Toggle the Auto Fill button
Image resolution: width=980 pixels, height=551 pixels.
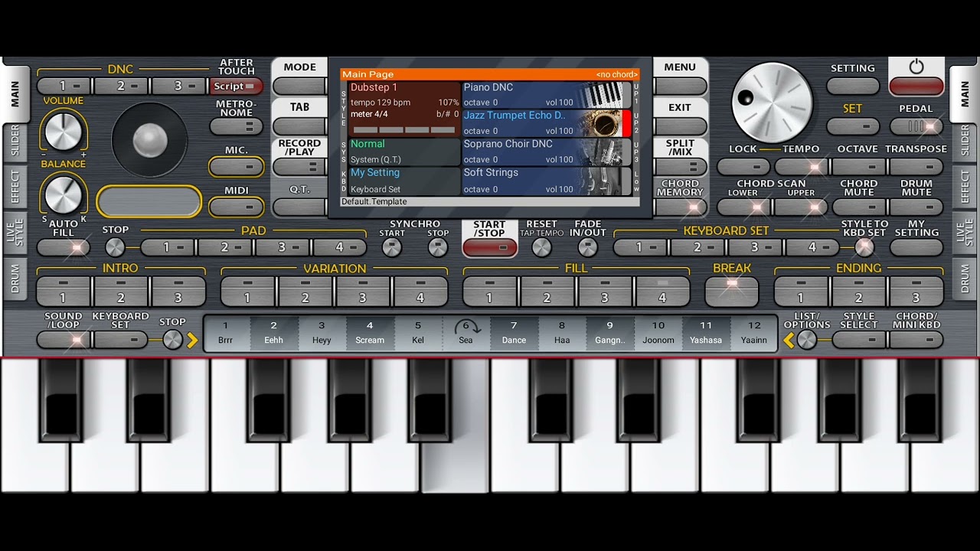[x=64, y=247]
